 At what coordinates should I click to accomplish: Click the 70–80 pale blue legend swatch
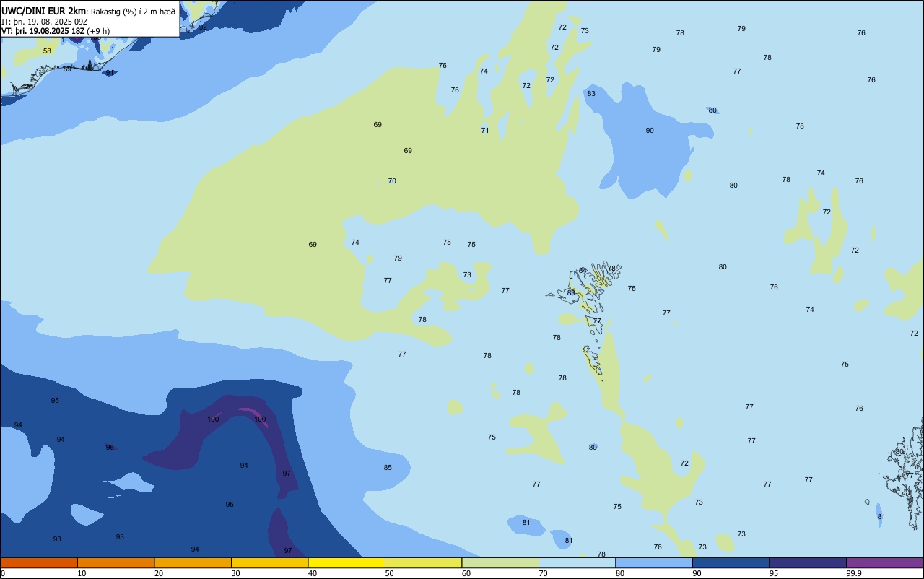pyautogui.click(x=577, y=562)
